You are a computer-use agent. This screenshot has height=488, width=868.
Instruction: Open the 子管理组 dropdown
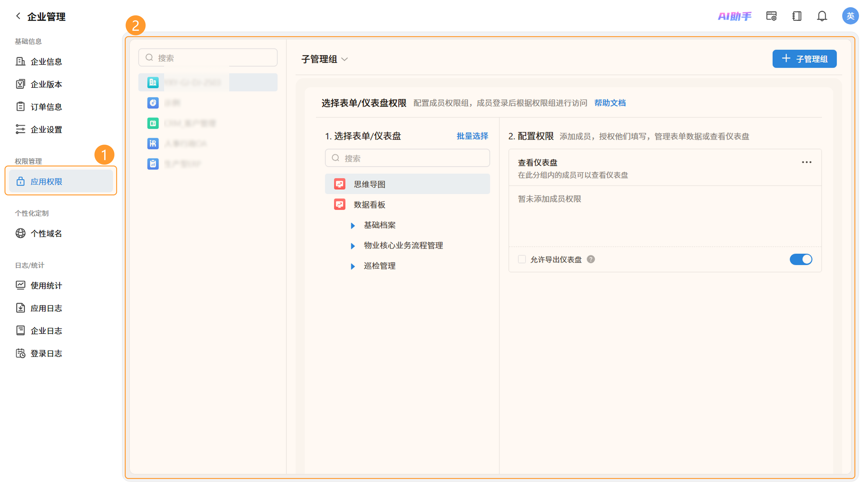324,59
